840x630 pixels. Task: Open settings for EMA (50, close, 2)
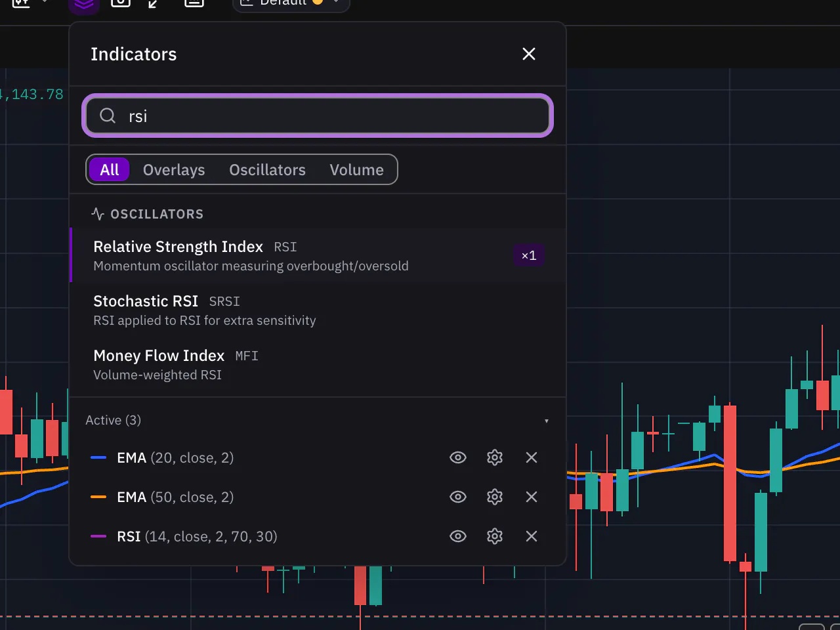pos(495,497)
